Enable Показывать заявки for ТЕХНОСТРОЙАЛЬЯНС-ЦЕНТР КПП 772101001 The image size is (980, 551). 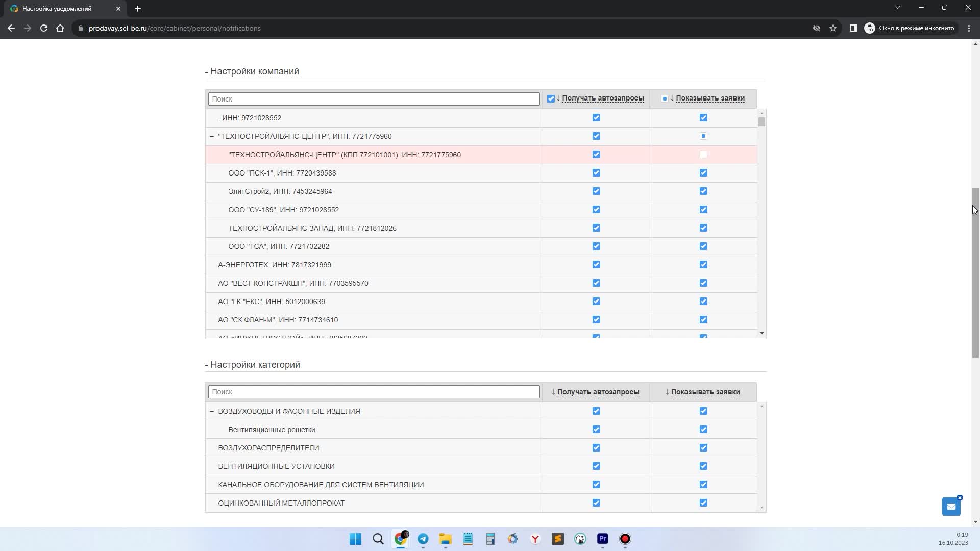(x=703, y=155)
